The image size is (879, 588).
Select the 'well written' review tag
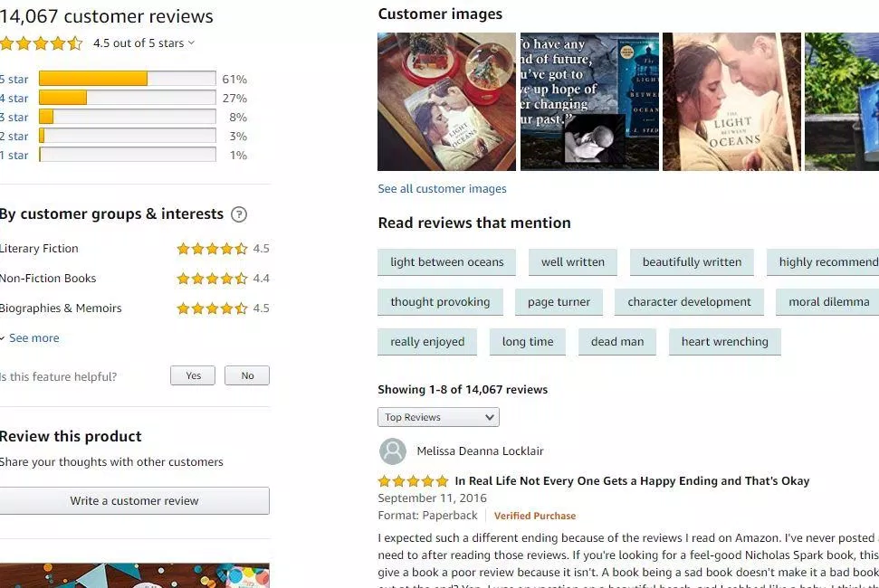572,262
